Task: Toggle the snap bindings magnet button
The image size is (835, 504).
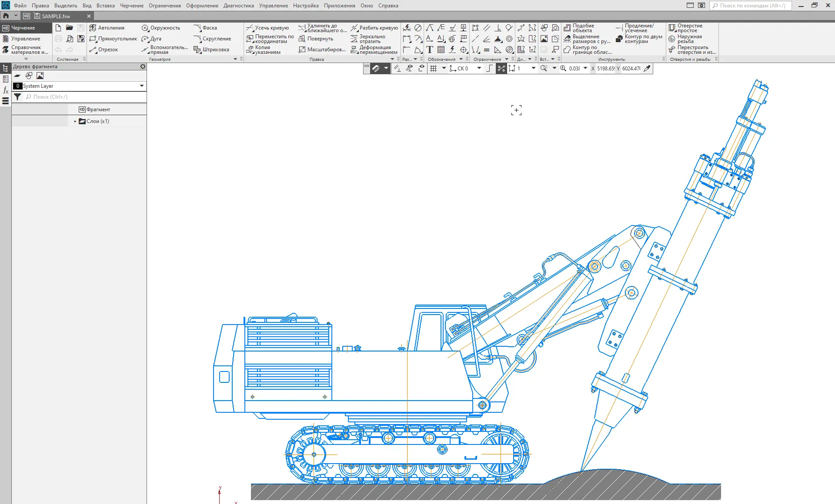Action: (376, 68)
